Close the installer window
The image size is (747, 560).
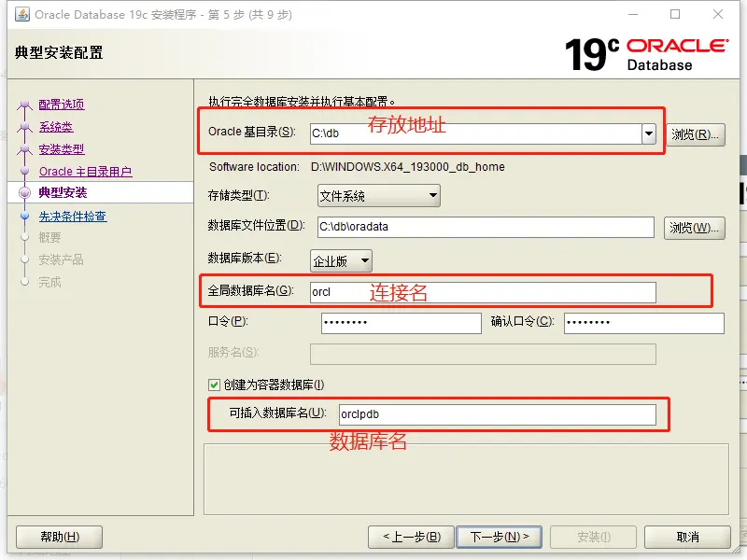(x=718, y=14)
